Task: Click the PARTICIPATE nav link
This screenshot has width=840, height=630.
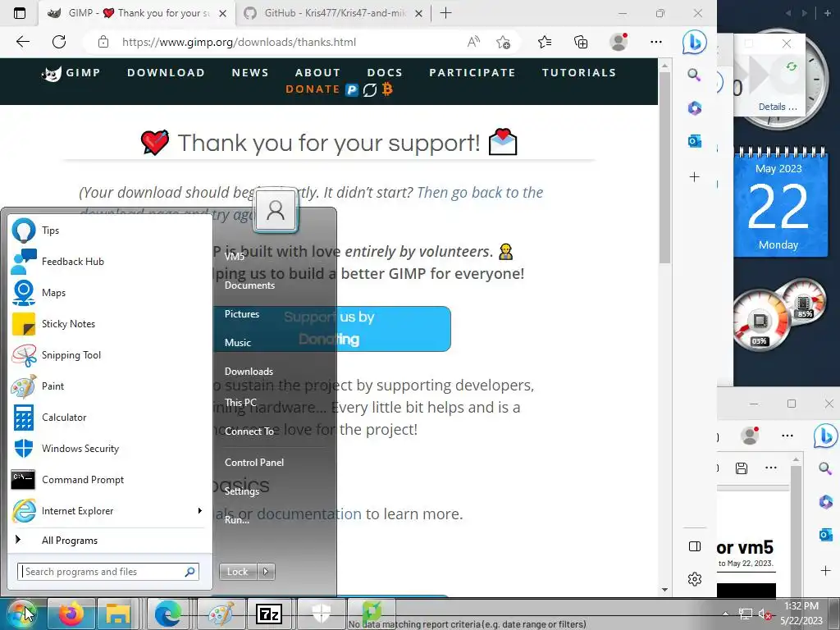Action: point(472,72)
